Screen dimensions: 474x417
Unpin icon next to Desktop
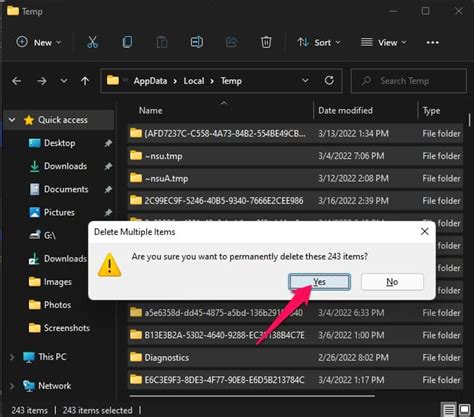click(108, 143)
